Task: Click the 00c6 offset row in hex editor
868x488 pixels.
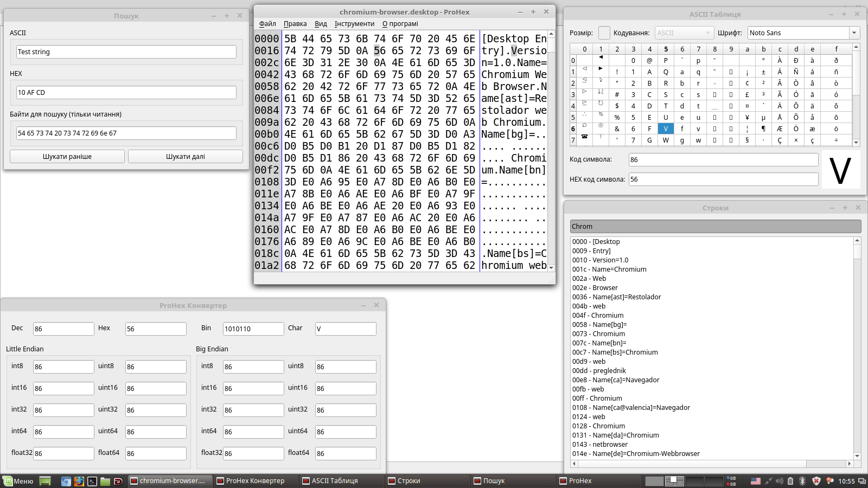Action: (267, 146)
